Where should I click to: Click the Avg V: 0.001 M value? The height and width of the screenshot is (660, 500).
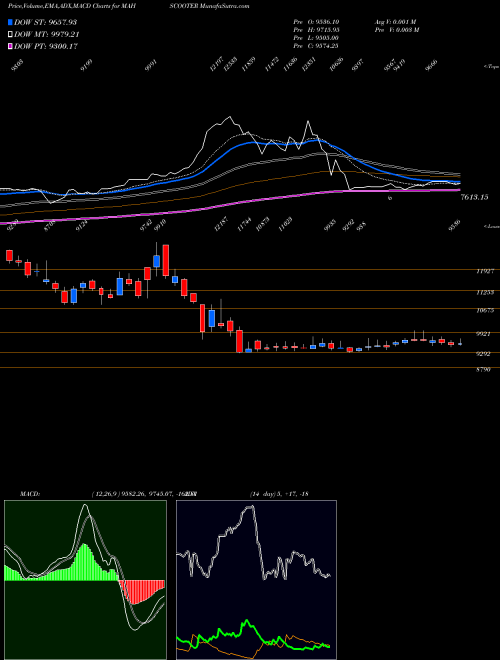395,22
